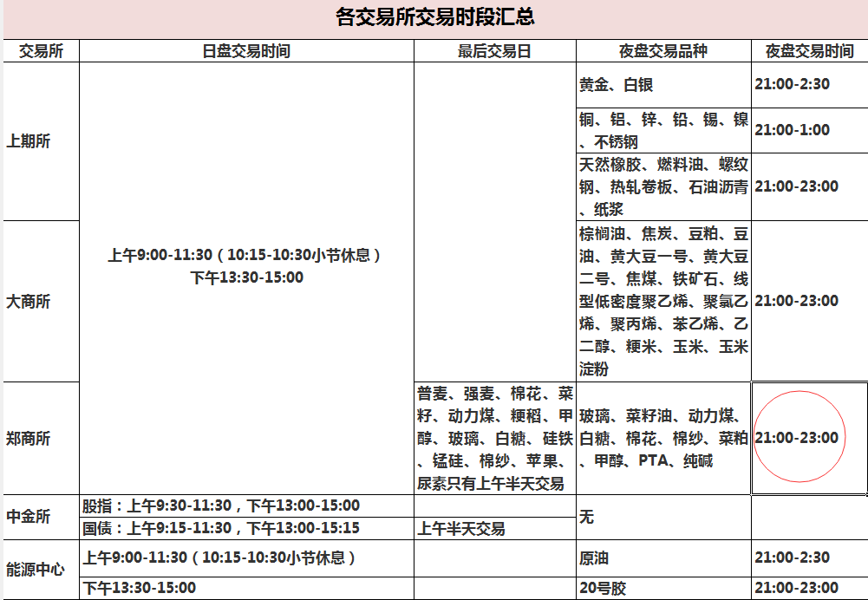Image resolution: width=868 pixels, height=600 pixels.
Task: Select the 上期所 exchange cell
Action: click(42, 141)
